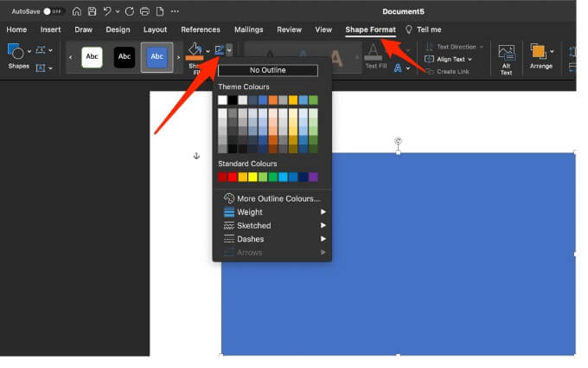Expand the Sketched submenu arrow
The image size is (588, 368).
pos(323,226)
